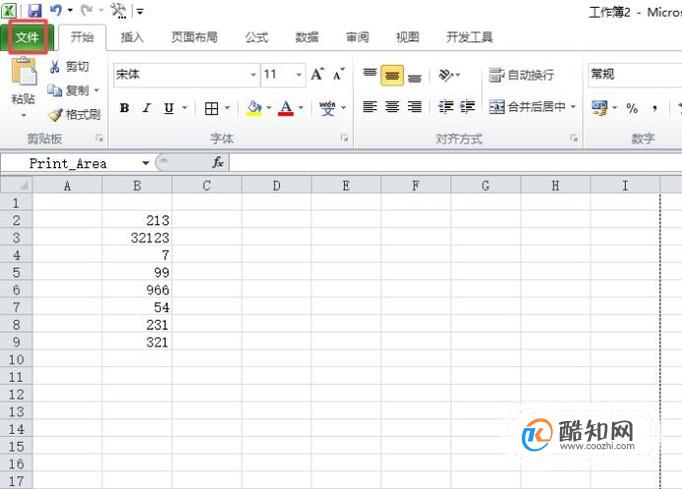The image size is (682, 489).
Task: Select cell containing 32123
Action: click(137, 238)
